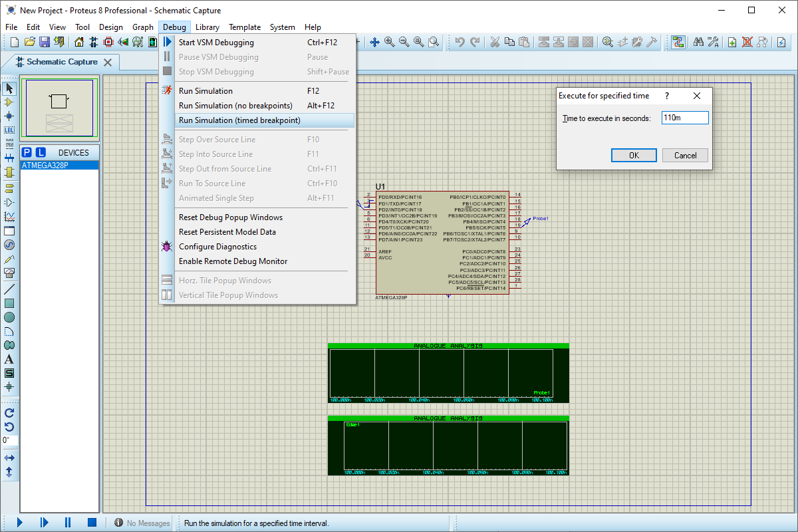Viewport: 798px width, 532px height.
Task: Click the Rotate Clockwise icon
Action: coord(9,412)
